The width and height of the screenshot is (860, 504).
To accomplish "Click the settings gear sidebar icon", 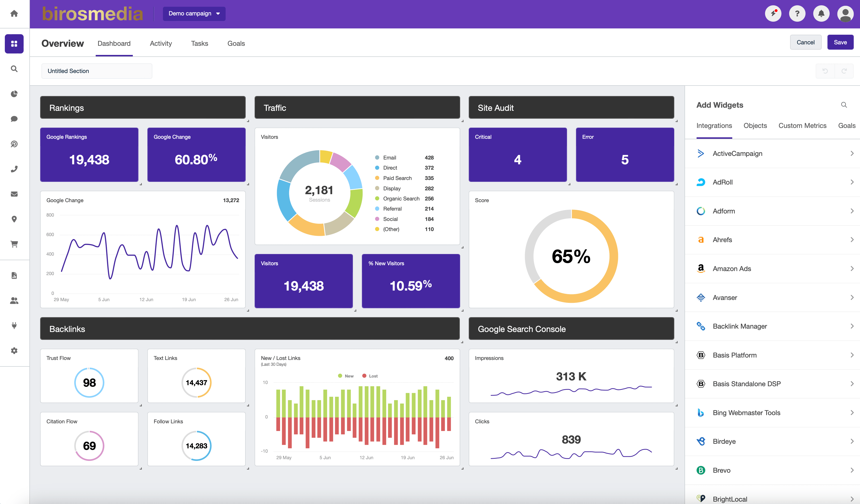I will [x=14, y=351].
